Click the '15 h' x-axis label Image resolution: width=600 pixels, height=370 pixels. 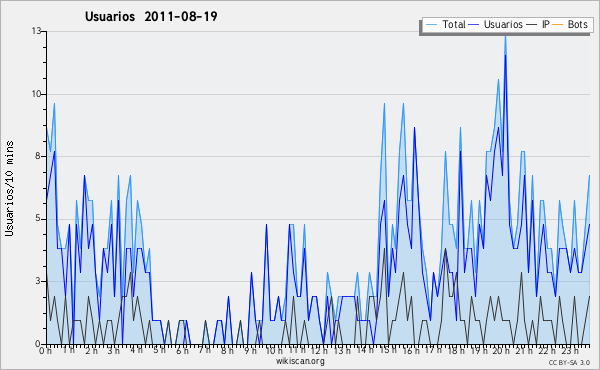point(388,350)
